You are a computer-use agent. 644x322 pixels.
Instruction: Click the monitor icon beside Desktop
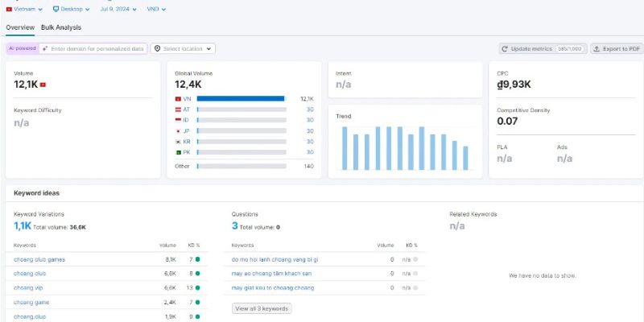[56, 9]
